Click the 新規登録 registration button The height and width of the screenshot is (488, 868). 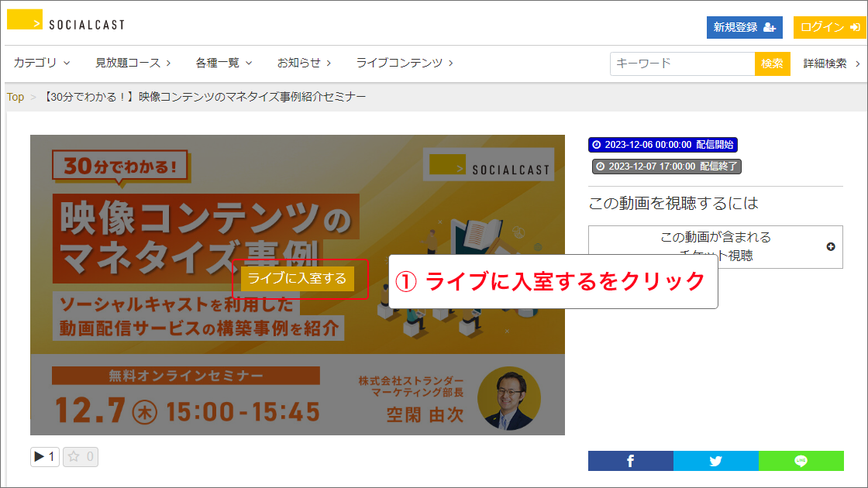pyautogui.click(x=744, y=27)
